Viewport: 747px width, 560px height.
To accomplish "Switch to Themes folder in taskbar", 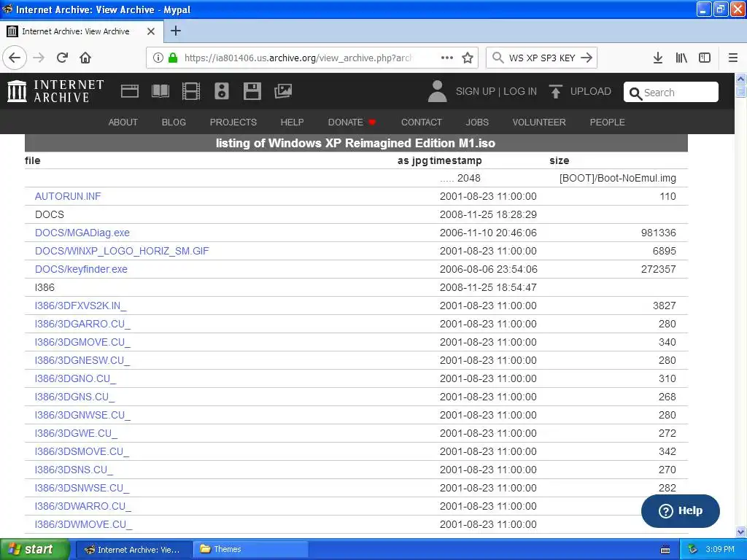I will coord(251,549).
